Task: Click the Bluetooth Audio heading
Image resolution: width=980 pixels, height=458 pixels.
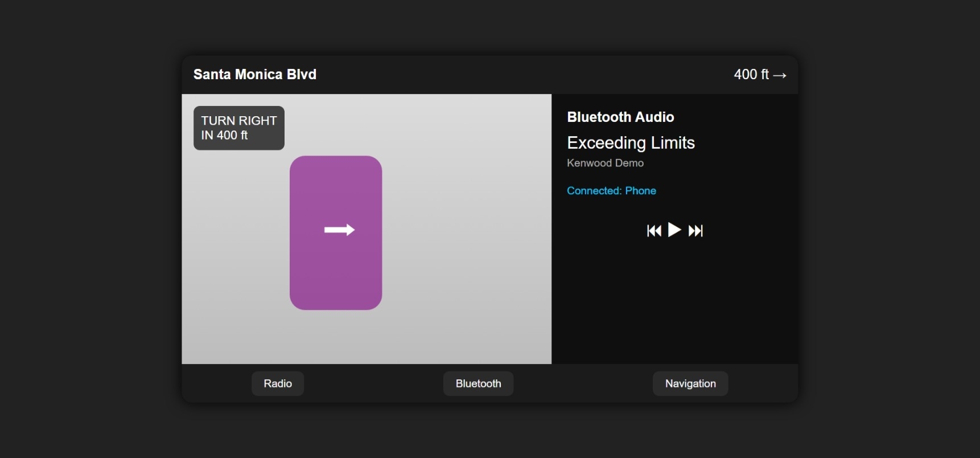Action: [620, 117]
